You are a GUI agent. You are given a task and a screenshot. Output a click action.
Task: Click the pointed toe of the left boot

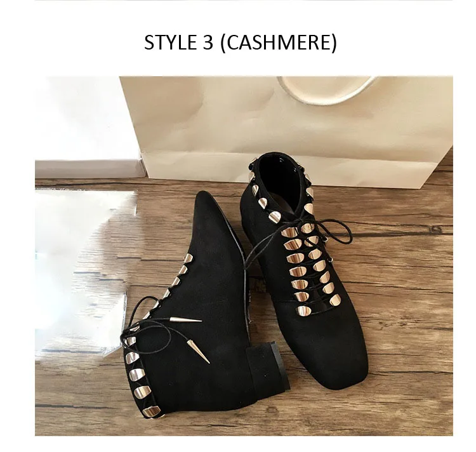pyautogui.click(x=206, y=209)
